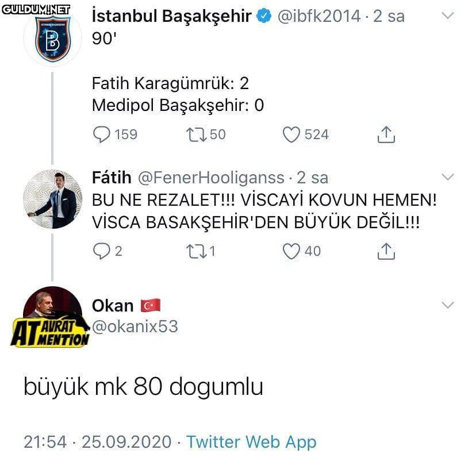Reply to the Başakşehir score tweet

pos(102,134)
